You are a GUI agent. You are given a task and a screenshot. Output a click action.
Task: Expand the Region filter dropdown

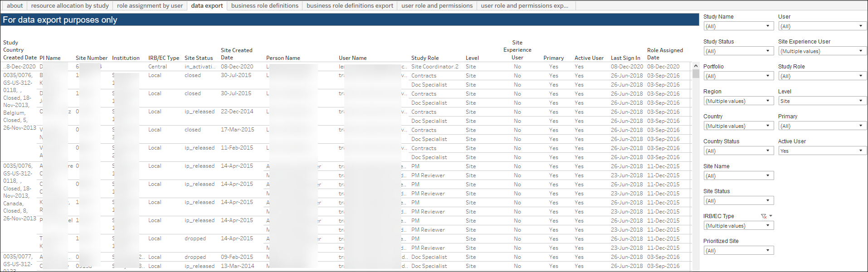739,101
